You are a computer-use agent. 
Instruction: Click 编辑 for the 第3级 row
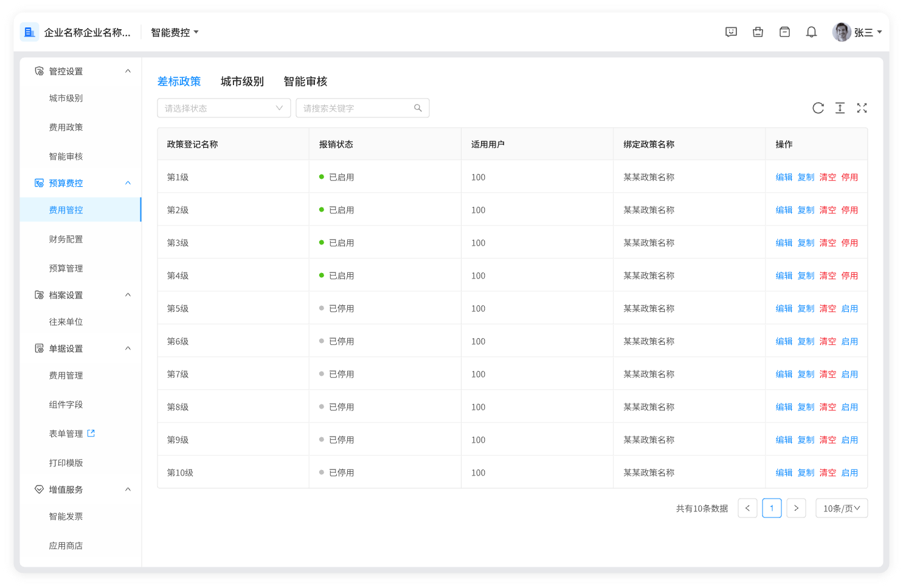point(784,243)
